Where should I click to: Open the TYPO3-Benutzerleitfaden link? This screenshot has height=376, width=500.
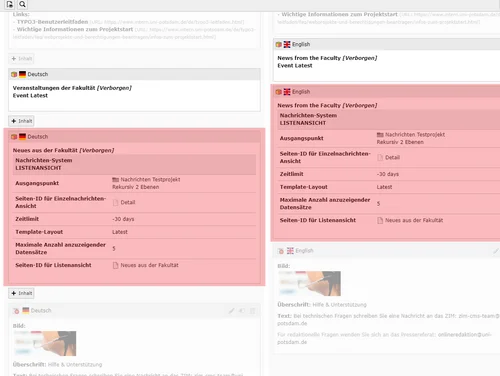coord(52,22)
